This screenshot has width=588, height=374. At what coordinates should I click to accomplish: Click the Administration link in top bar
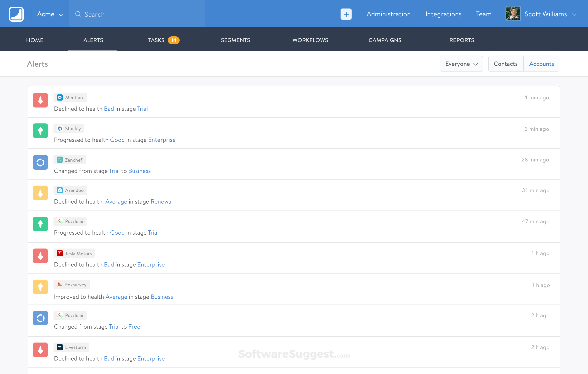pos(388,14)
